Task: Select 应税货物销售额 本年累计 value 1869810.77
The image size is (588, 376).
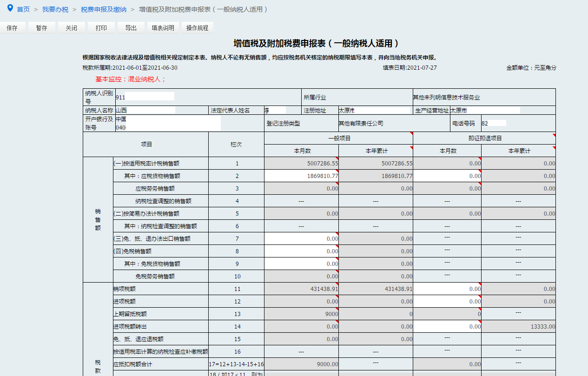Action: point(376,176)
